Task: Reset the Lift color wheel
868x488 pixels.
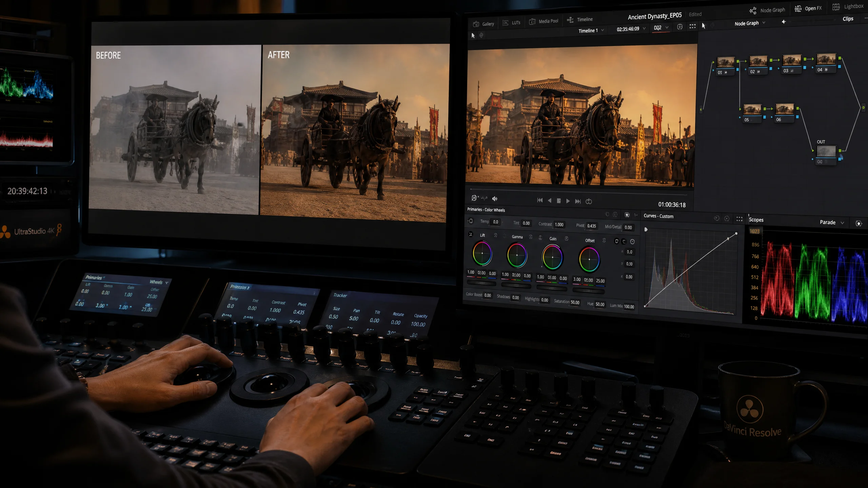Action: [x=495, y=235]
